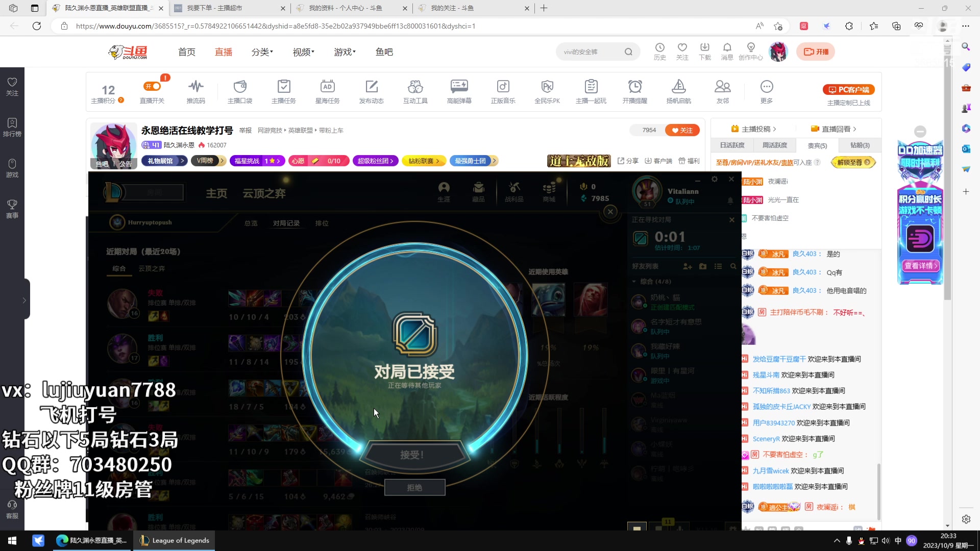Screen dimensions: 980x551
Task: Expand 钻粉联赛 badge arrow
Action: pos(438,161)
